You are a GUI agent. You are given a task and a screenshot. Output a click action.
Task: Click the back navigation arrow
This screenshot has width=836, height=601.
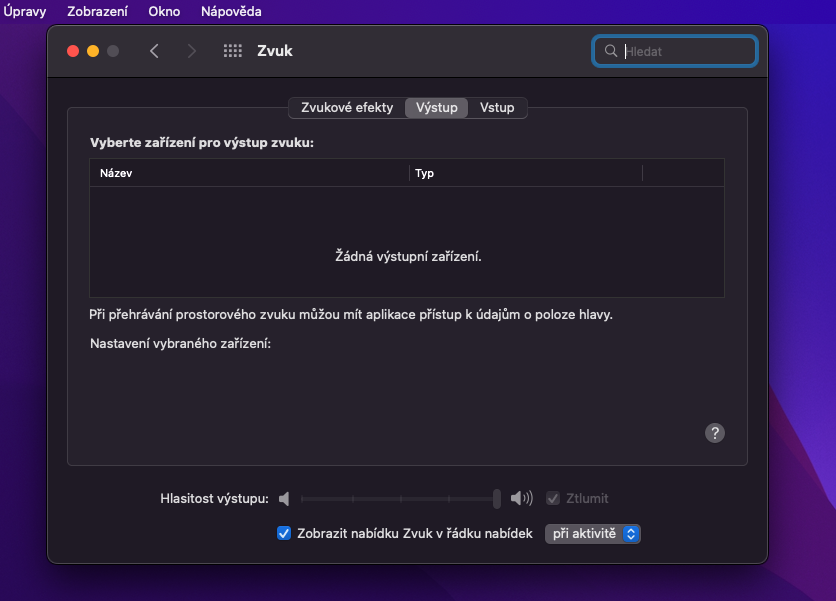[x=154, y=51]
